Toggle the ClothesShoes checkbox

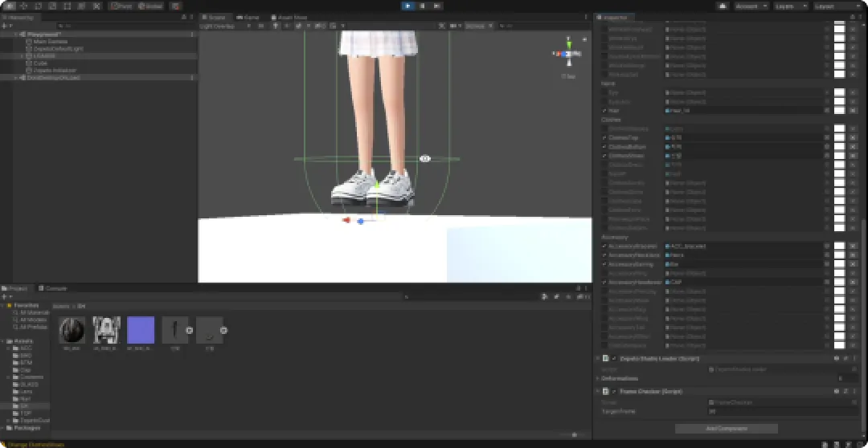coord(604,156)
